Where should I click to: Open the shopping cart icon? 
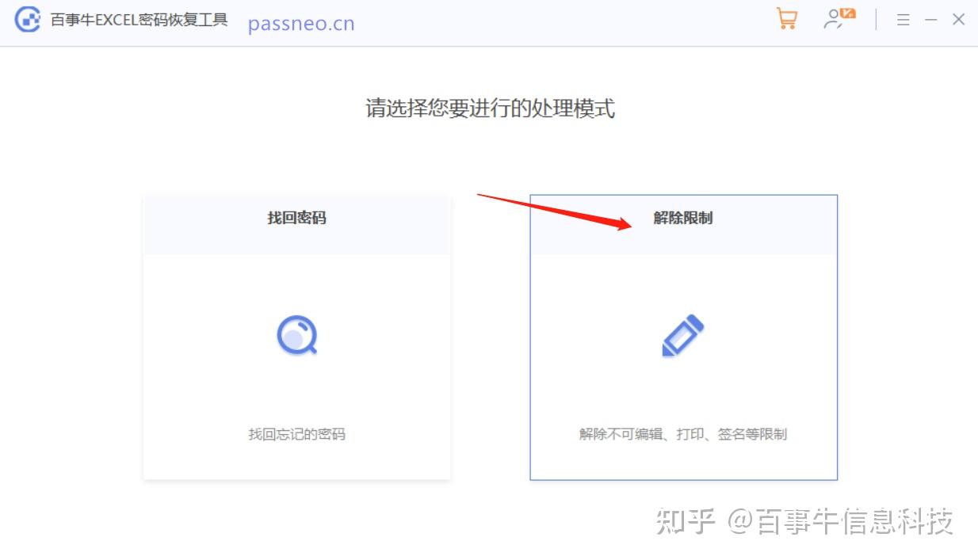click(787, 19)
